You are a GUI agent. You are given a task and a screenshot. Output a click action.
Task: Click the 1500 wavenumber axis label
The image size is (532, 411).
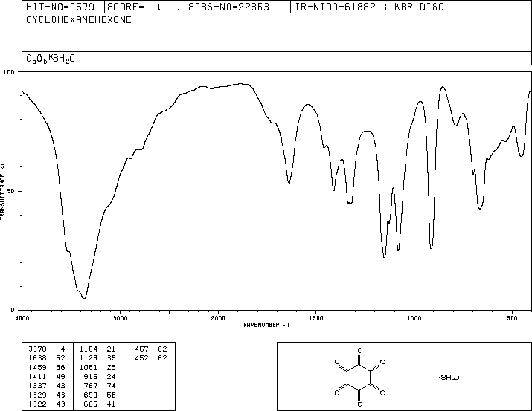[316, 318]
